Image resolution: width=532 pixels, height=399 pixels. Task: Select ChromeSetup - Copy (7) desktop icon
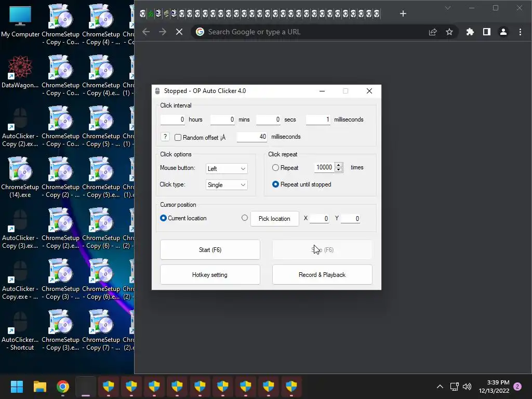click(101, 330)
